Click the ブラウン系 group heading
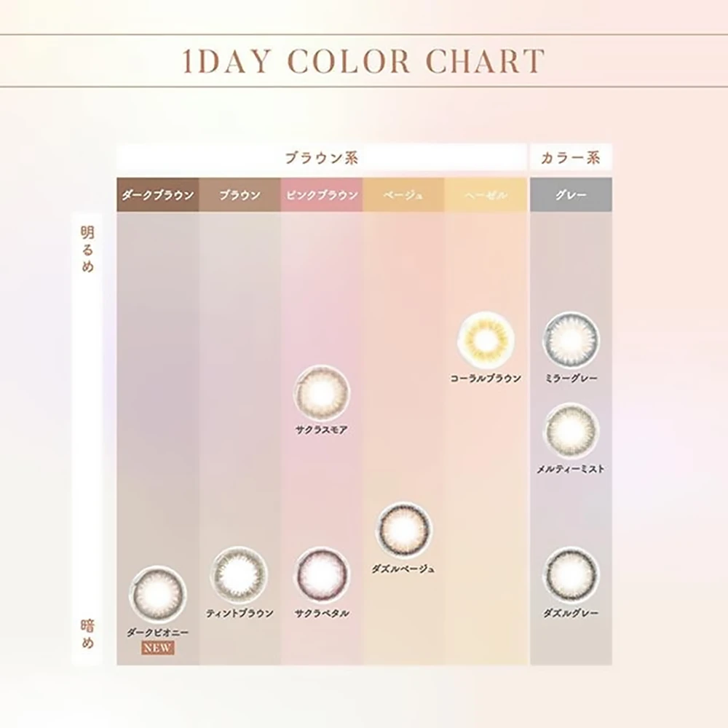The height and width of the screenshot is (728, 728). [321, 157]
